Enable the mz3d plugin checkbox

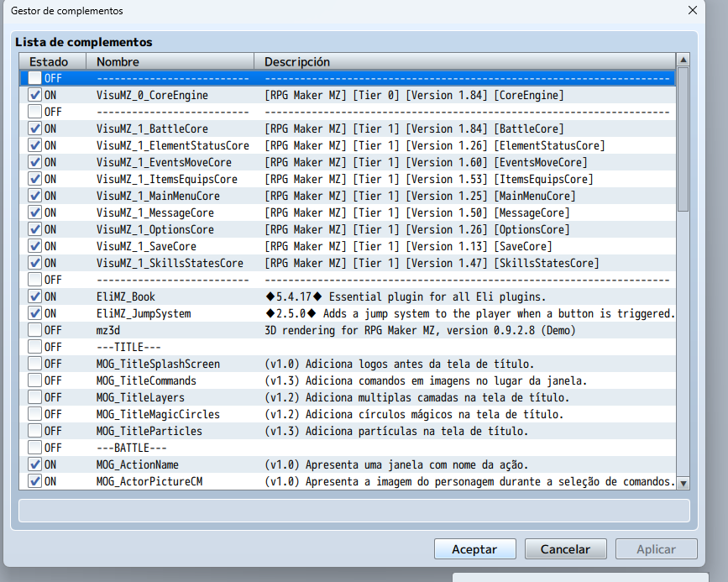(34, 330)
